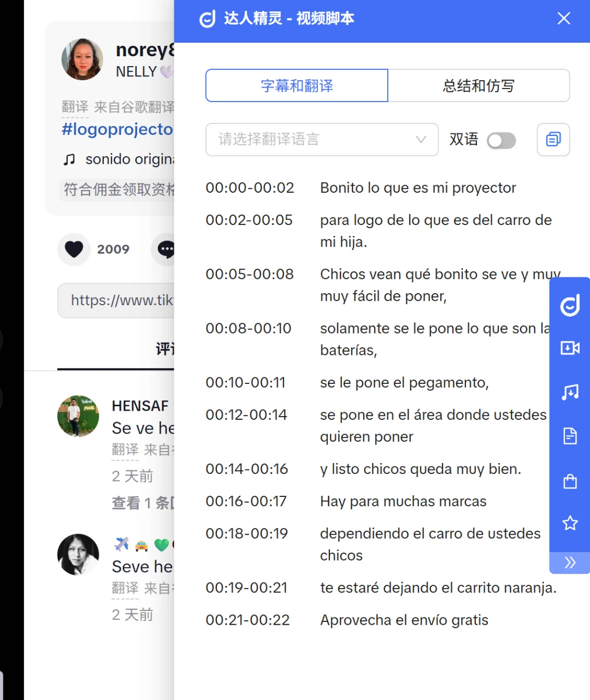Open the 请选择翻译语言 language dropdown
This screenshot has width=590, height=700.
321,140
